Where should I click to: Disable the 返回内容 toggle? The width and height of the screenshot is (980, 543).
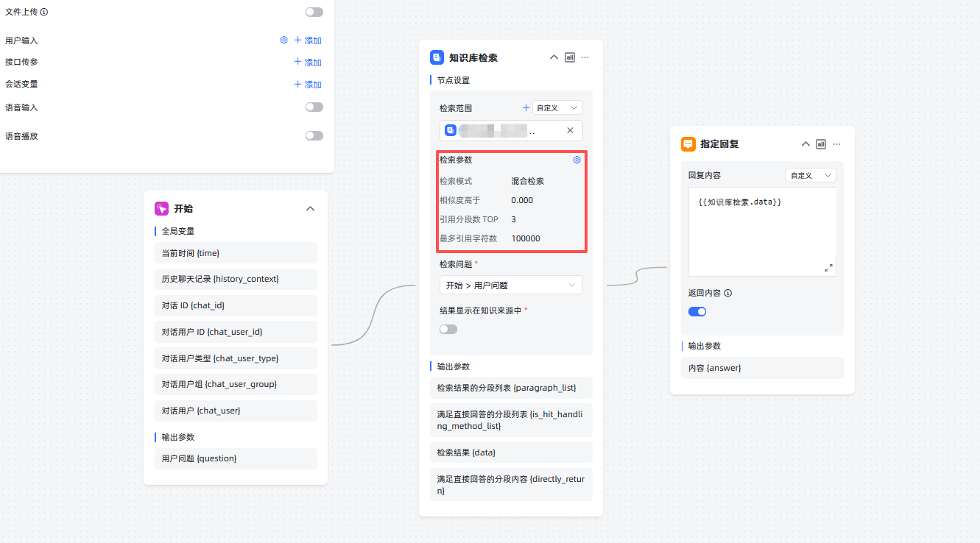click(697, 311)
